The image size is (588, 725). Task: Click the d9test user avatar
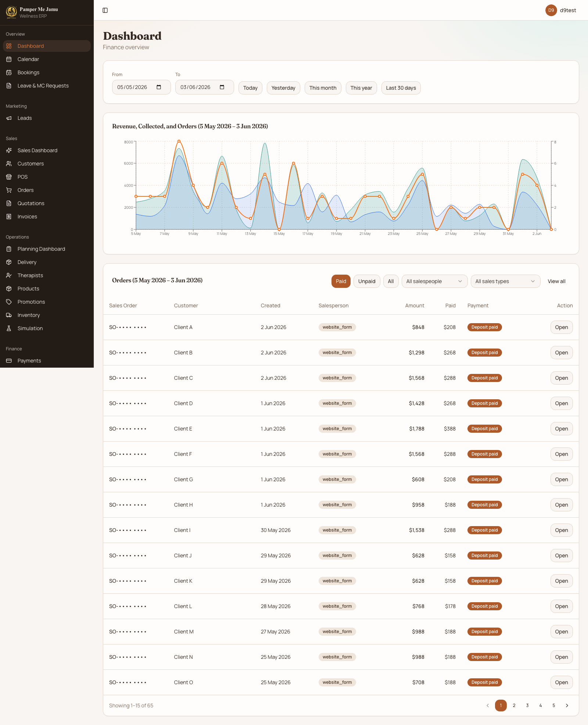(551, 10)
